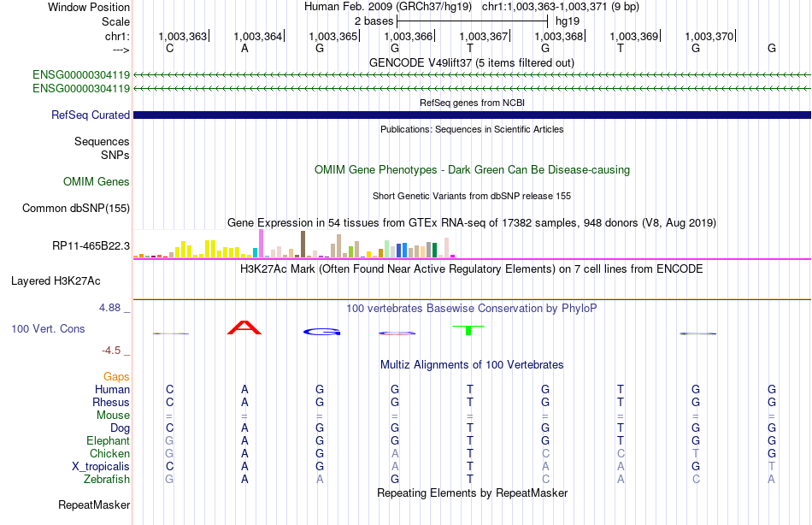Click the green T conservation logo letter
Image resolution: width=812 pixels, height=525 pixels.
468,330
